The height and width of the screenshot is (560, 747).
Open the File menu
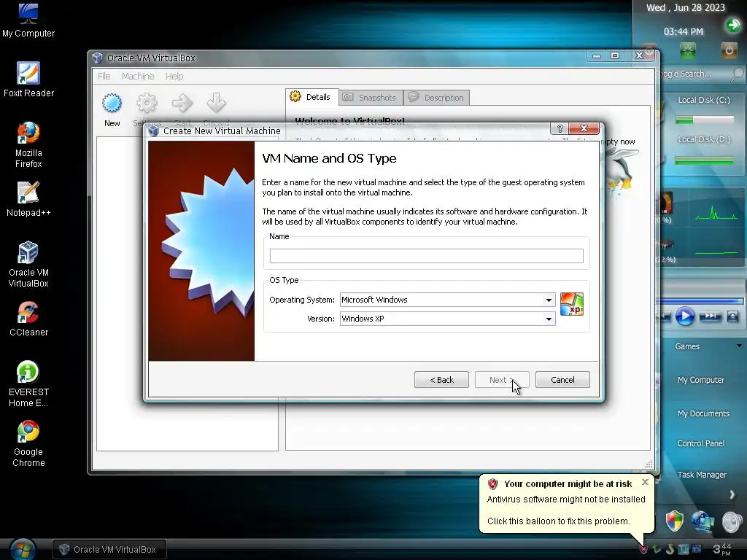pos(104,76)
